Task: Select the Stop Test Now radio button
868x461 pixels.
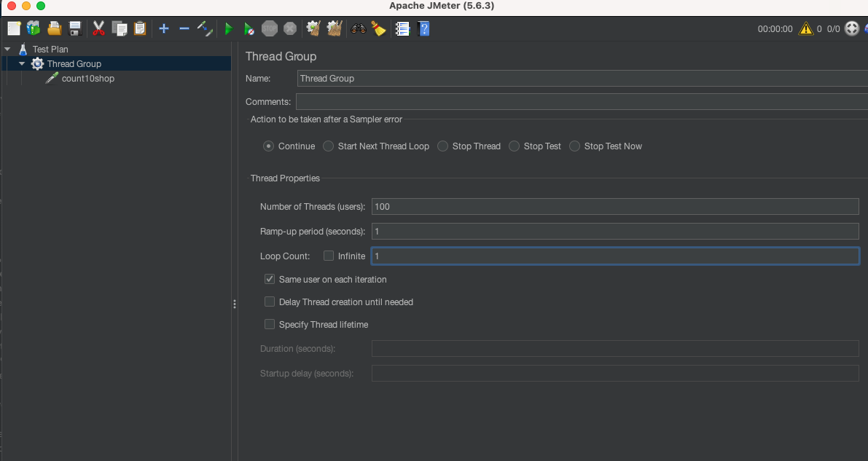Action: tap(574, 146)
